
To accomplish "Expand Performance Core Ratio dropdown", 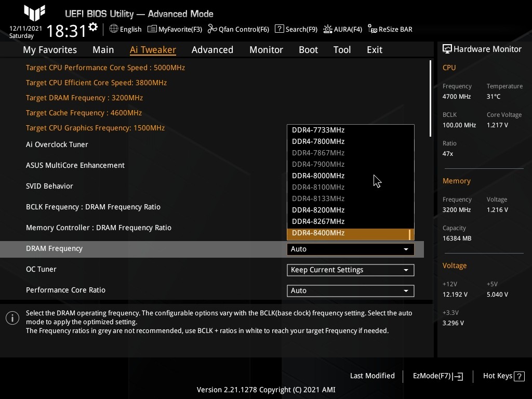I will click(x=350, y=290).
